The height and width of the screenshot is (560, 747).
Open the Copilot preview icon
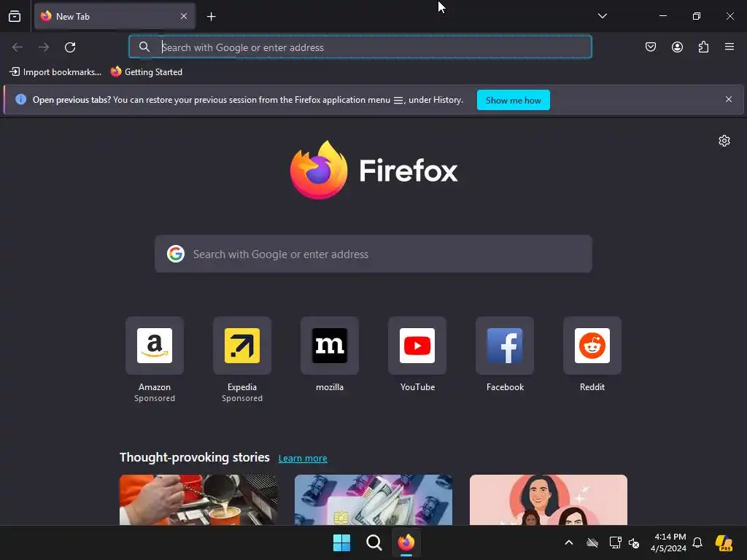tap(724, 542)
